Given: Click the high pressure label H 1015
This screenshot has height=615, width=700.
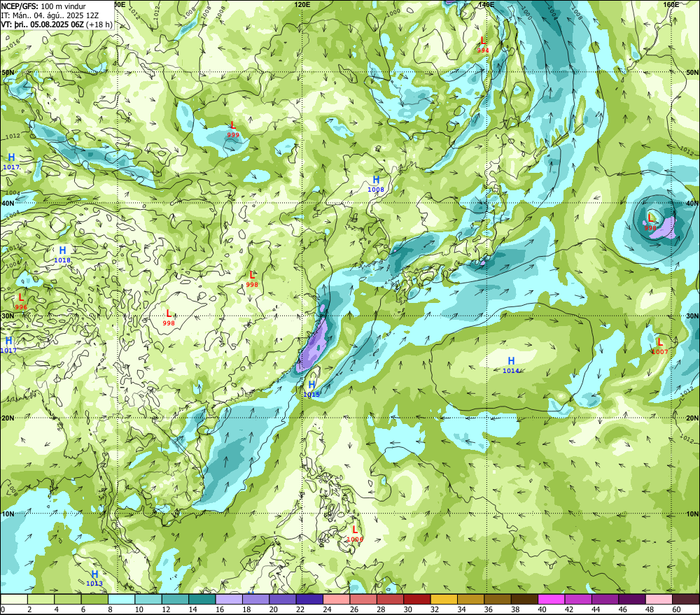Looking at the screenshot, I should [x=311, y=389].
